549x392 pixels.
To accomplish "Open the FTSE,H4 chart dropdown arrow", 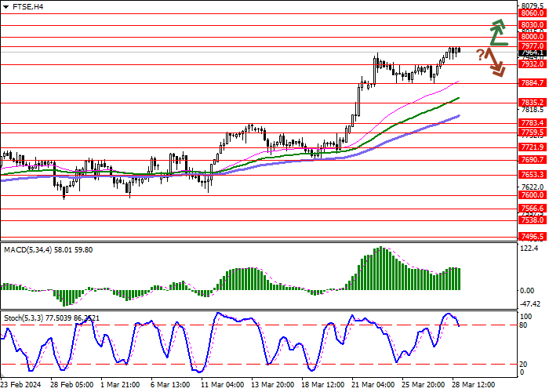I will click(5, 7).
